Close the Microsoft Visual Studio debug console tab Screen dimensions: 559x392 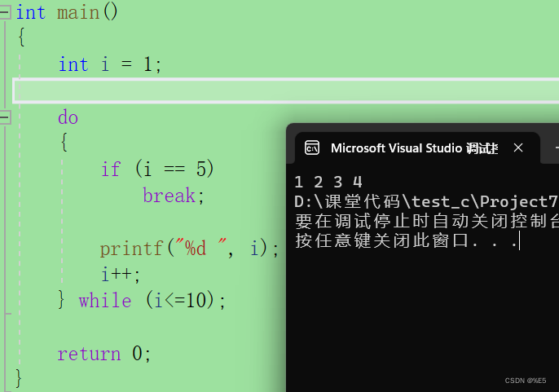518,148
